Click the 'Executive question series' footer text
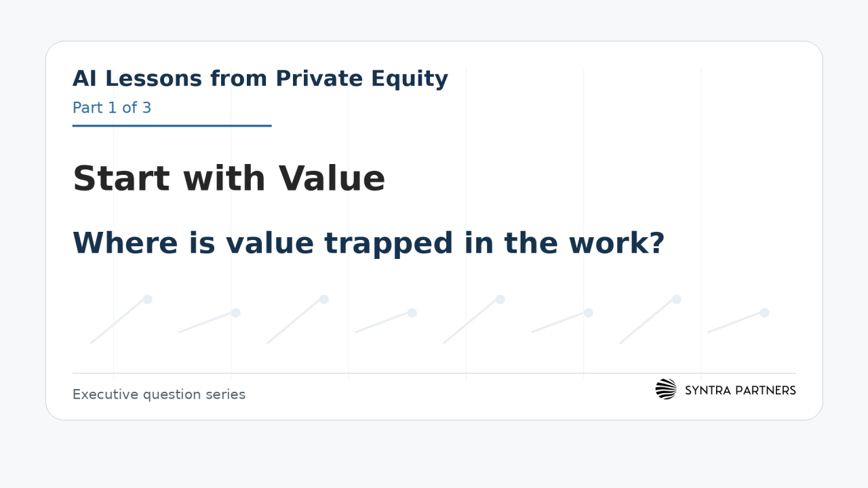 point(159,394)
